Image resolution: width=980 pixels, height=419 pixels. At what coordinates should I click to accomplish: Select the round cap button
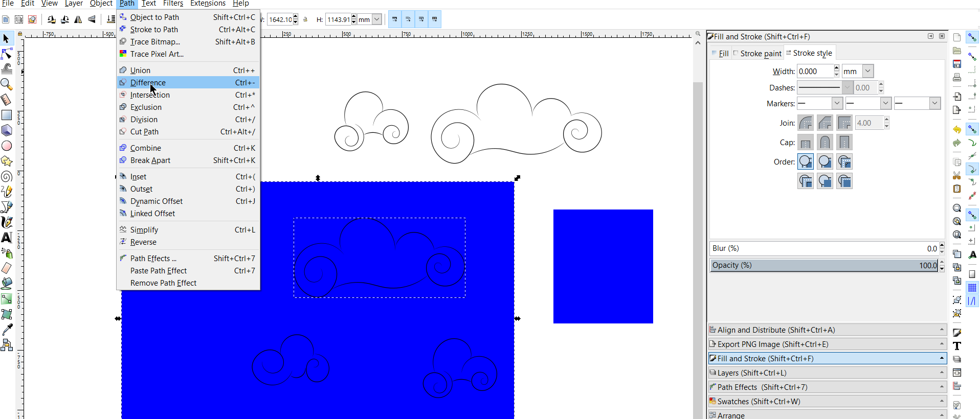coord(825,142)
